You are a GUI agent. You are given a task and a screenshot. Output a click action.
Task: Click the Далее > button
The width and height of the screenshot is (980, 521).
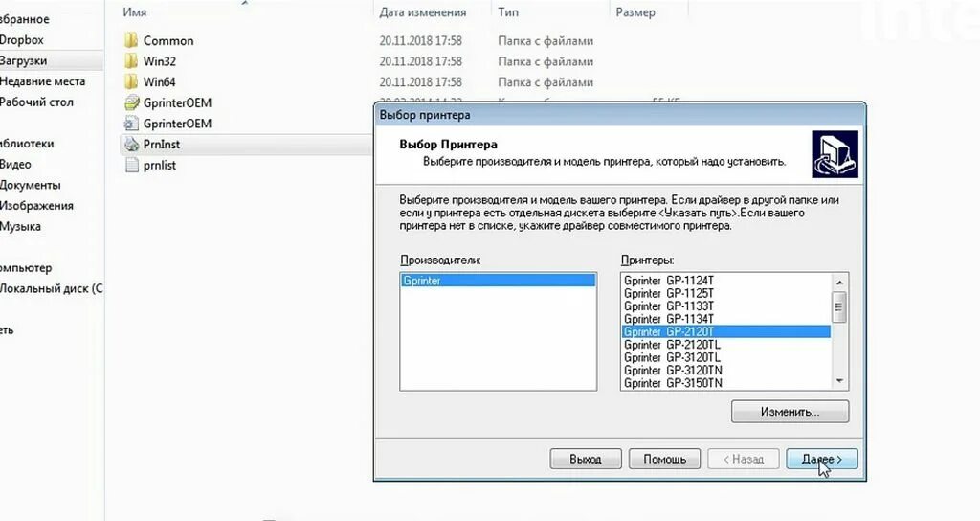coord(822,459)
